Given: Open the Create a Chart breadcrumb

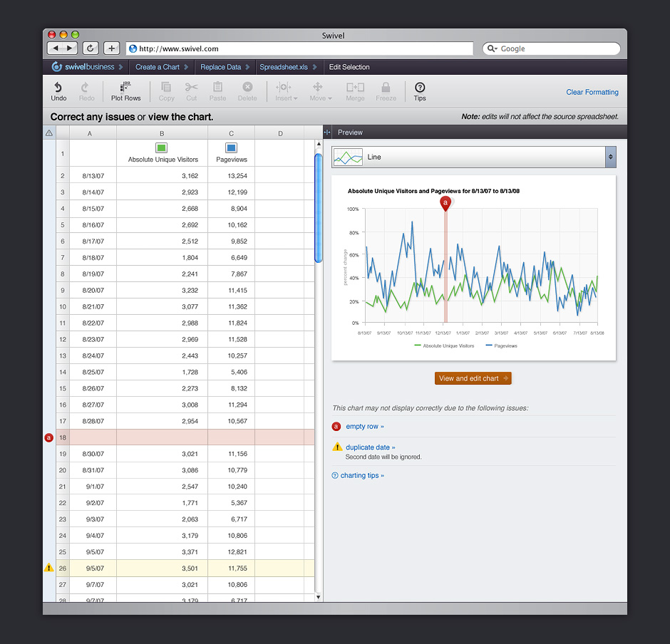Looking at the screenshot, I should tap(158, 67).
